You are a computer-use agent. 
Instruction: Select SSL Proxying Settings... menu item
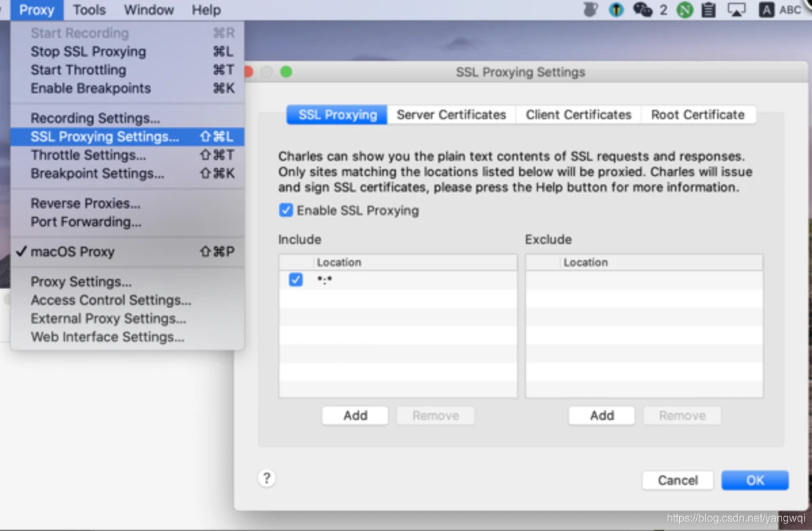coord(127,137)
